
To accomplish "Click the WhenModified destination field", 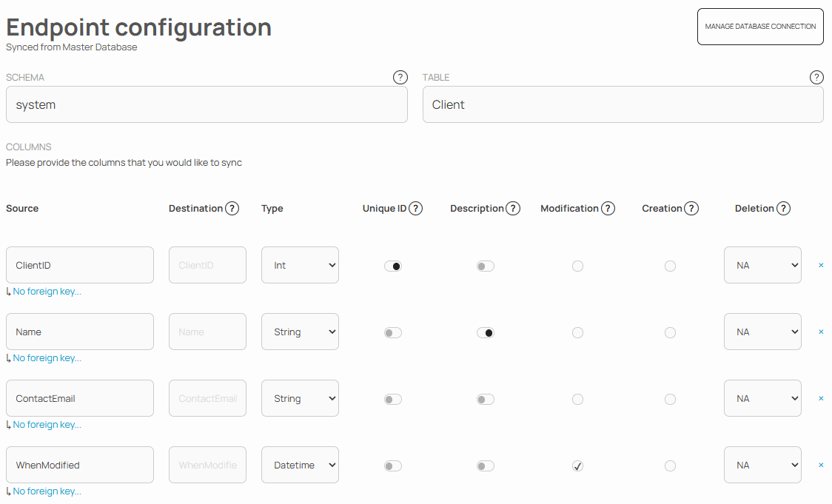I will click(207, 465).
